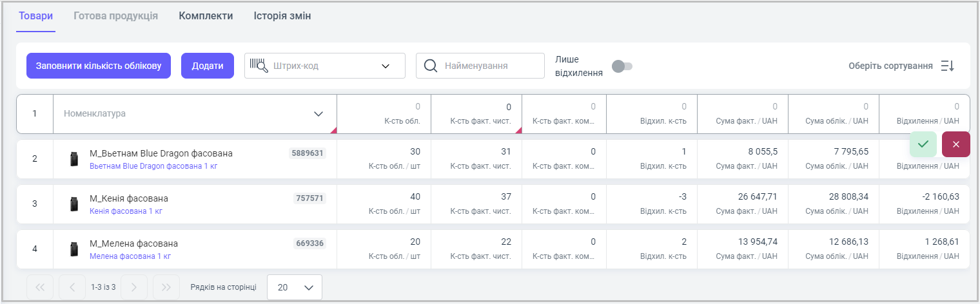Go to the next page arrow
The image size is (980, 304).
click(134, 287)
